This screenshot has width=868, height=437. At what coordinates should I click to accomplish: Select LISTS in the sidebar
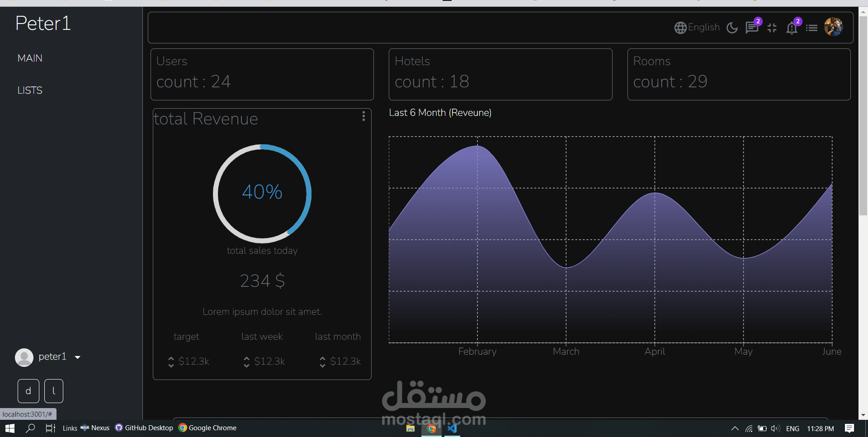coord(29,90)
